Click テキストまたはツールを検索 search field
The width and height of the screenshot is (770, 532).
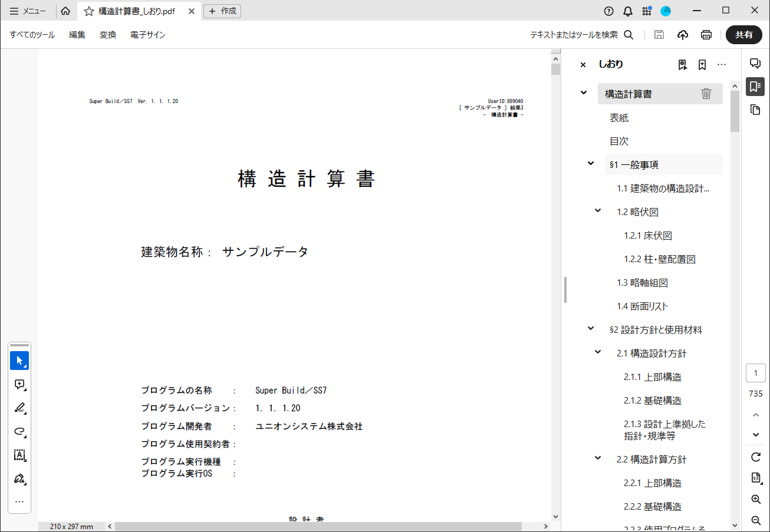(574, 35)
